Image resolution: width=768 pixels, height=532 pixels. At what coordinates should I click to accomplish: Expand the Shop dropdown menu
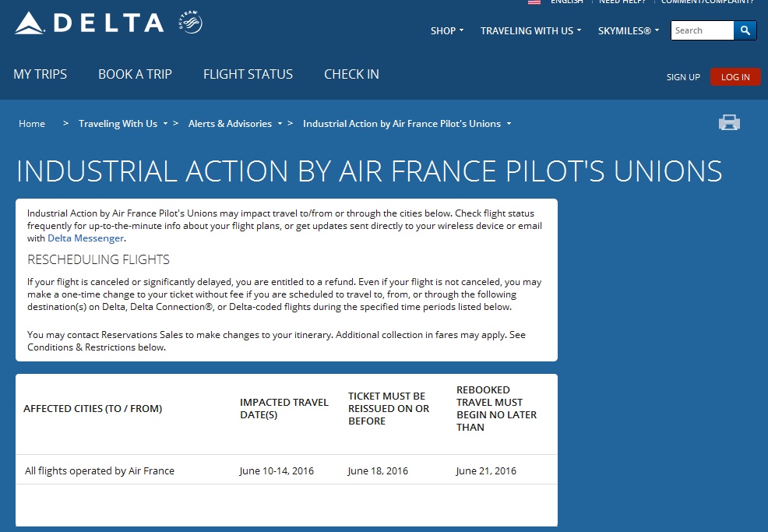(447, 31)
